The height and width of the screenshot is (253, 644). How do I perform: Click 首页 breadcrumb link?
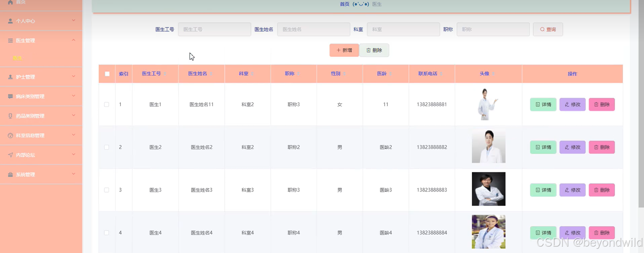pyautogui.click(x=344, y=4)
